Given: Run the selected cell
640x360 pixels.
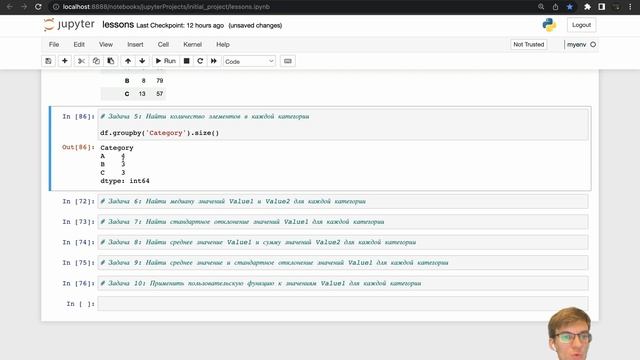Looking at the screenshot, I should click(165, 61).
